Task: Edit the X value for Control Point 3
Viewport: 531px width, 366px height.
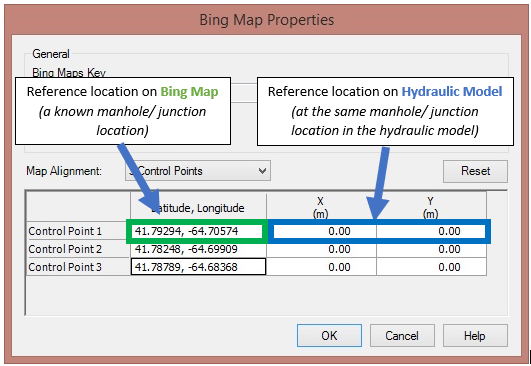Action: coord(321,267)
